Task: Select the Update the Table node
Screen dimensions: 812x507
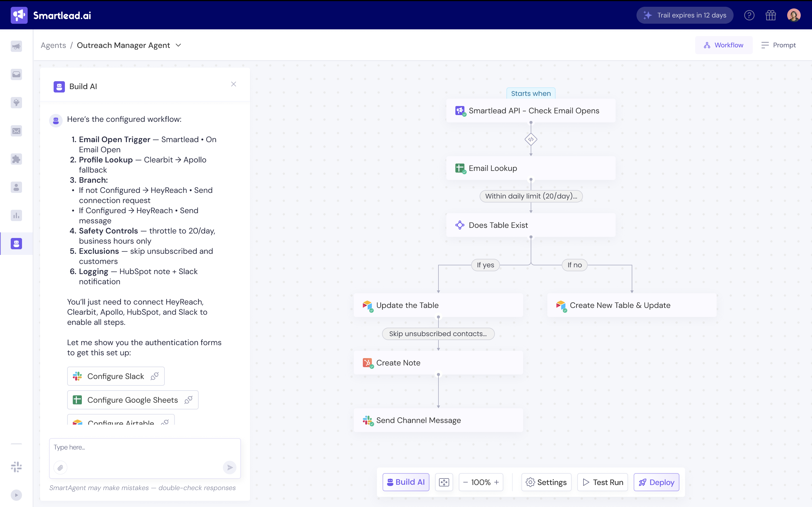Action: (438, 305)
